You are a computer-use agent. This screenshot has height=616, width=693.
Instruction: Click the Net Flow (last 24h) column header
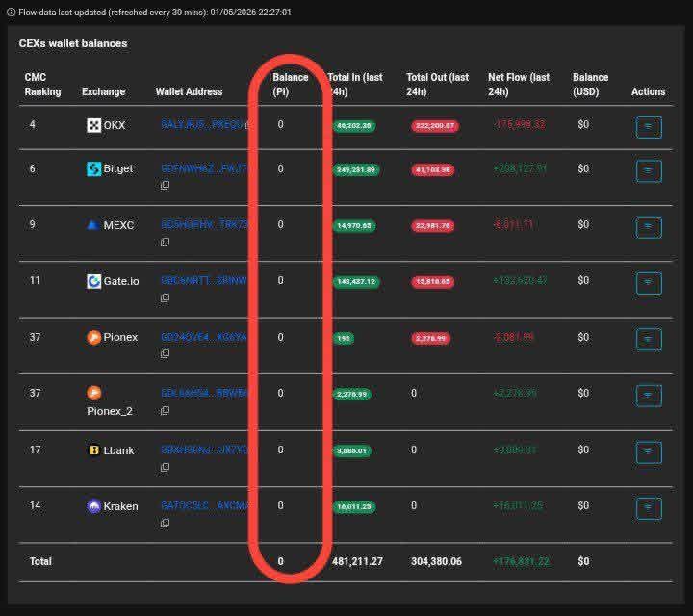click(x=519, y=85)
